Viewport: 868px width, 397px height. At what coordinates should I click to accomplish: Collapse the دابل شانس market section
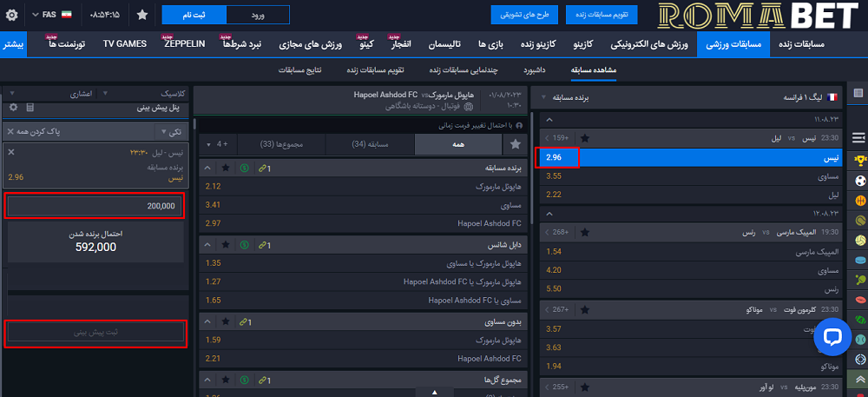coord(207,244)
